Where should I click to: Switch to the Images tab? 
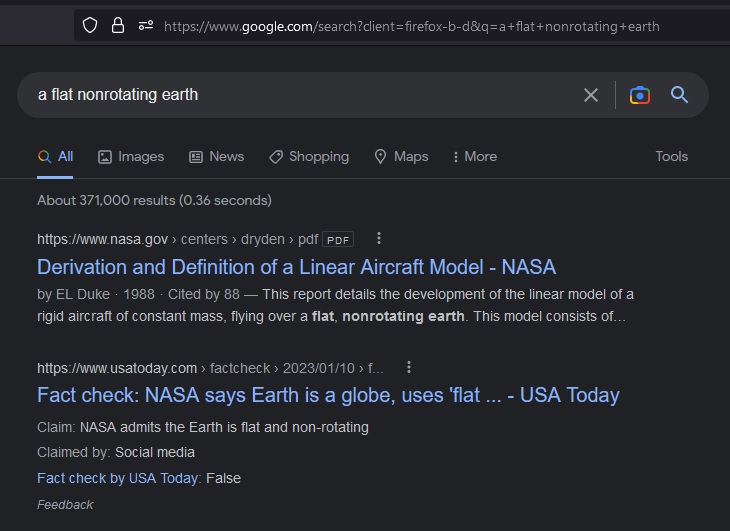click(131, 157)
